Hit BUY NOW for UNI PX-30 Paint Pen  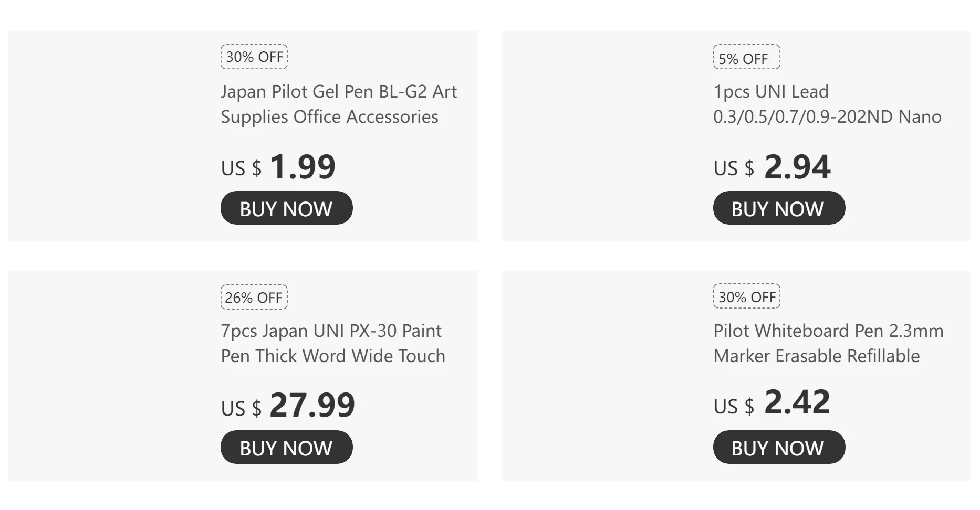point(286,448)
